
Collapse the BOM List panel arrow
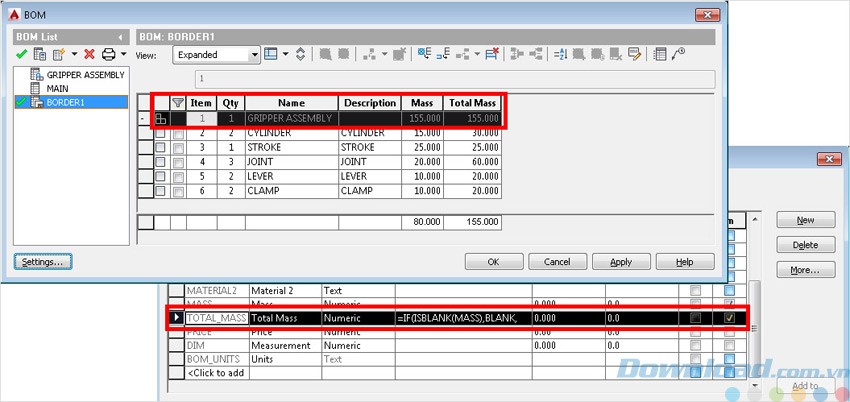click(120, 37)
